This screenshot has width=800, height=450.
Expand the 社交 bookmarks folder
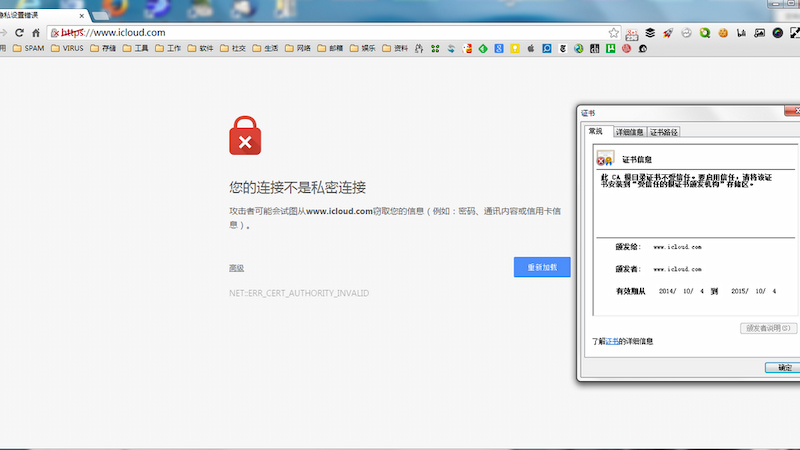pyautogui.click(x=233, y=48)
